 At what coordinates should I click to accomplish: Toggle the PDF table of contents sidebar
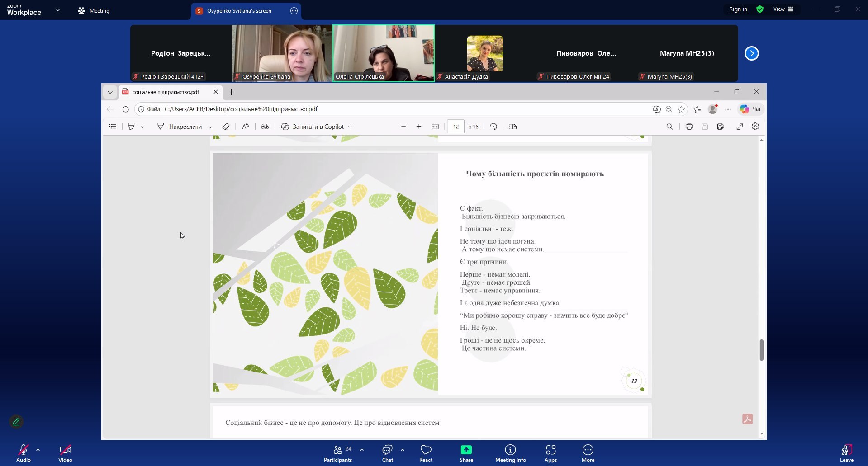pyautogui.click(x=113, y=127)
